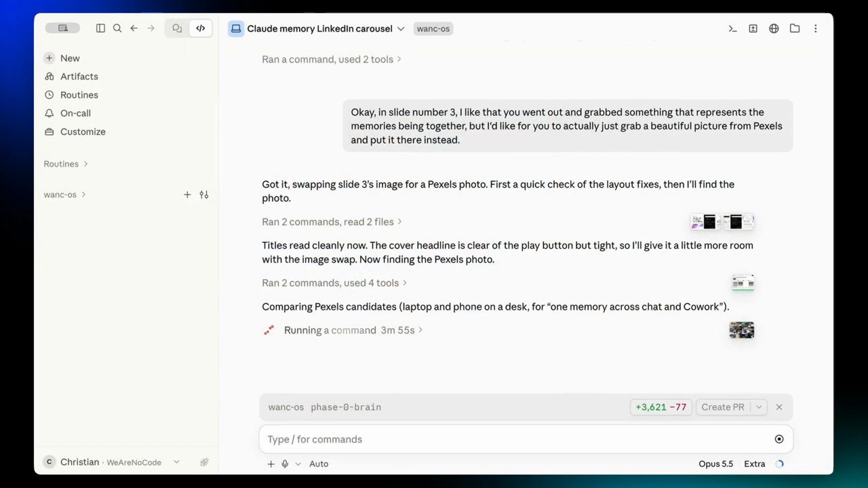Viewport: 868px width, 488px height.
Task: Switch to code mode toggle
Action: (x=200, y=28)
